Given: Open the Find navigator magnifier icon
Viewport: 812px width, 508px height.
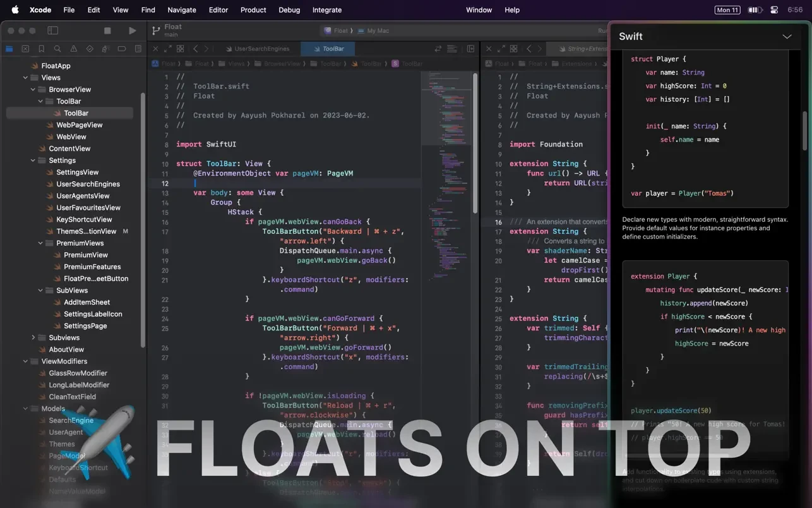Looking at the screenshot, I should 57,49.
